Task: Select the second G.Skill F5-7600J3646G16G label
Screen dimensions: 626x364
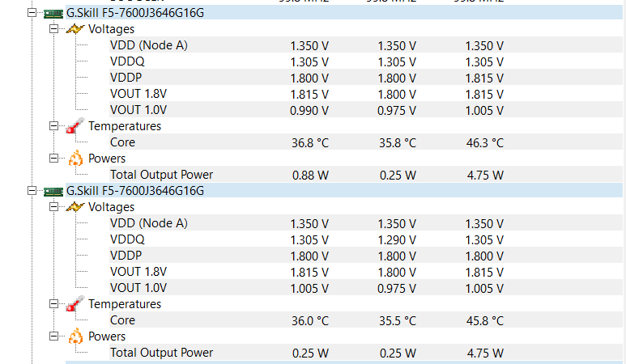Action: pos(135,191)
